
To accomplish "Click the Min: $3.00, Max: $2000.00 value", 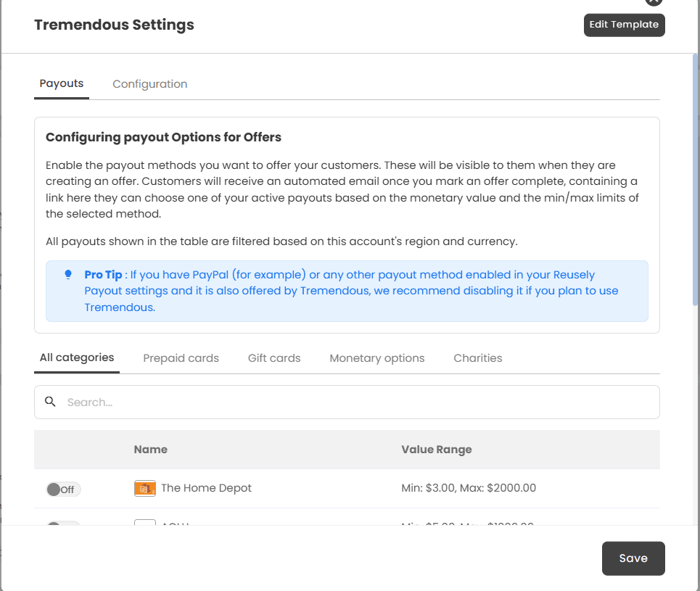I will (469, 488).
